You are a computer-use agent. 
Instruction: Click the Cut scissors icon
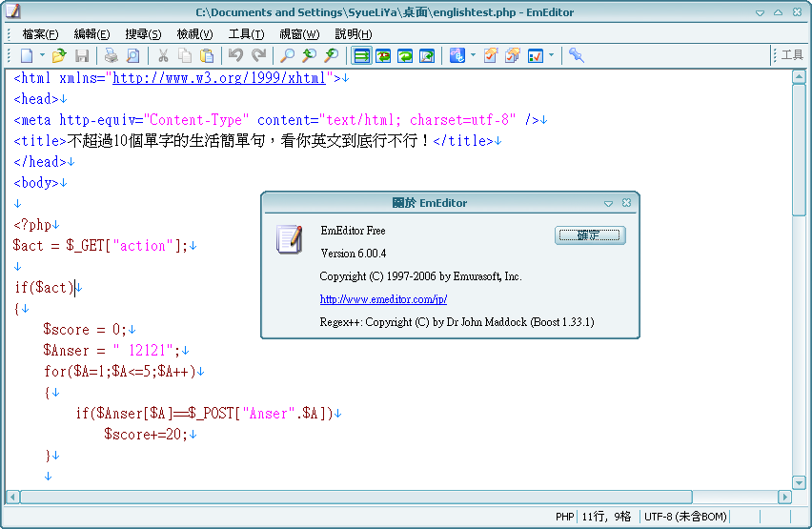coord(163,55)
